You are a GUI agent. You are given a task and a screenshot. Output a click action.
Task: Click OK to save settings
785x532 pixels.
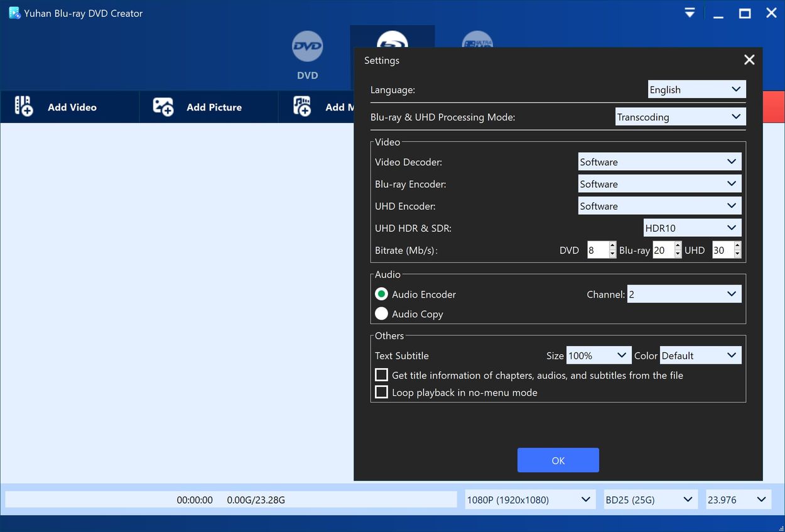(558, 460)
